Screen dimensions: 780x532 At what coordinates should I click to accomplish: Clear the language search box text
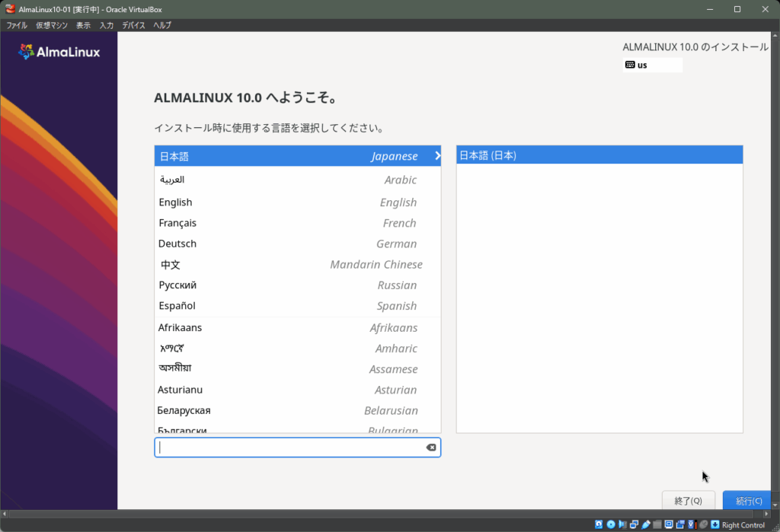(x=431, y=448)
